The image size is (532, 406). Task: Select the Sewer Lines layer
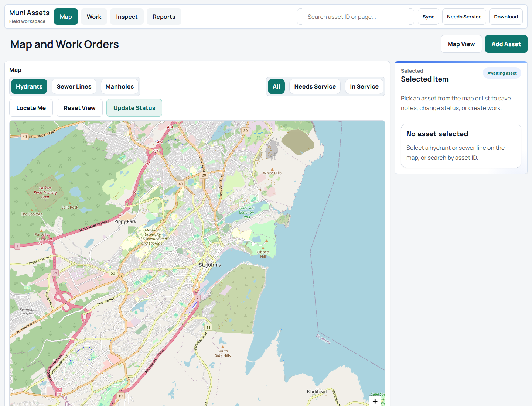74,86
